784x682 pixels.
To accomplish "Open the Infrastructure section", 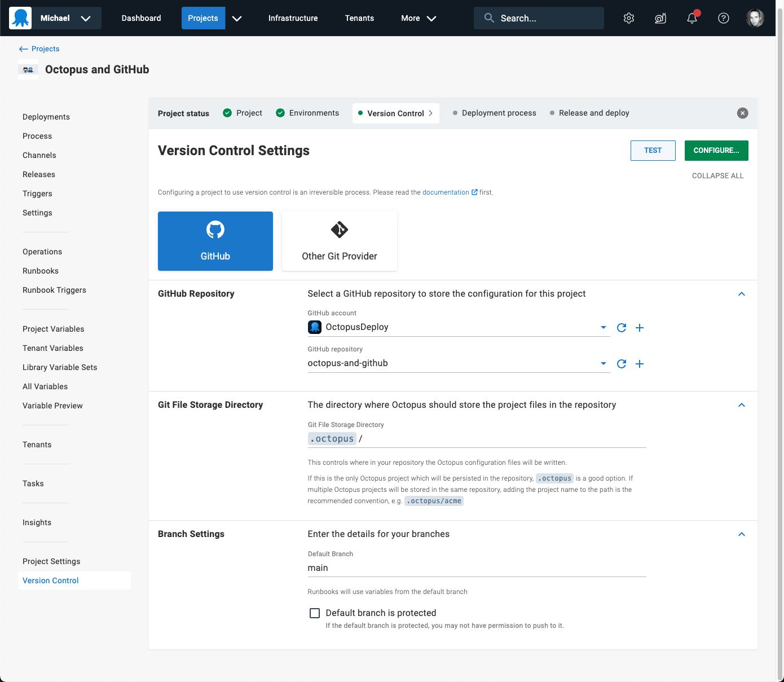I will point(293,18).
